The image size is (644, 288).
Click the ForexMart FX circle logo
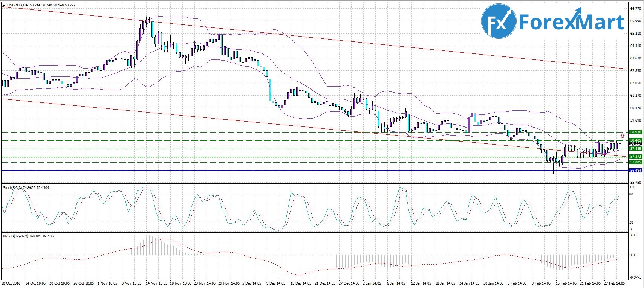click(499, 22)
